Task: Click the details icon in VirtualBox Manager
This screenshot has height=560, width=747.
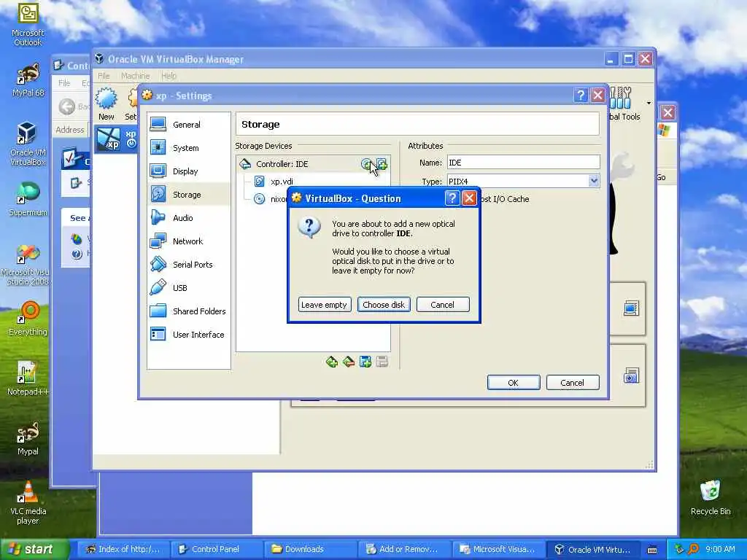Action: (631, 308)
